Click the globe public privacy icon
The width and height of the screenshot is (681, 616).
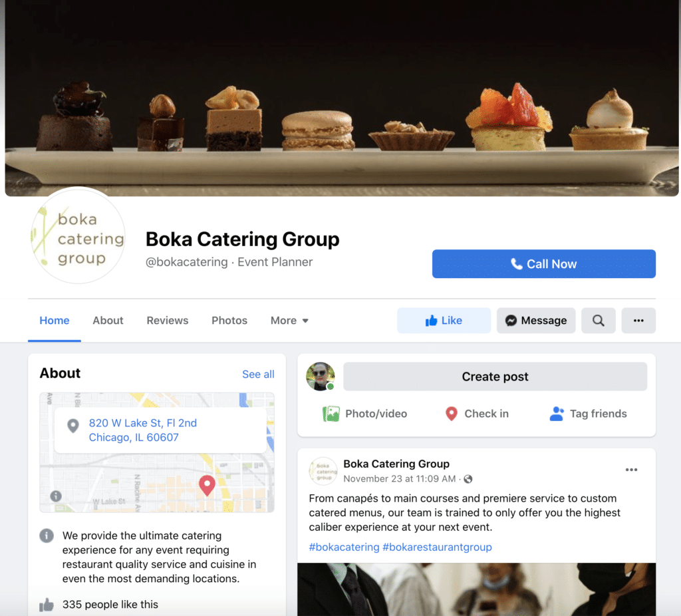coord(468,479)
